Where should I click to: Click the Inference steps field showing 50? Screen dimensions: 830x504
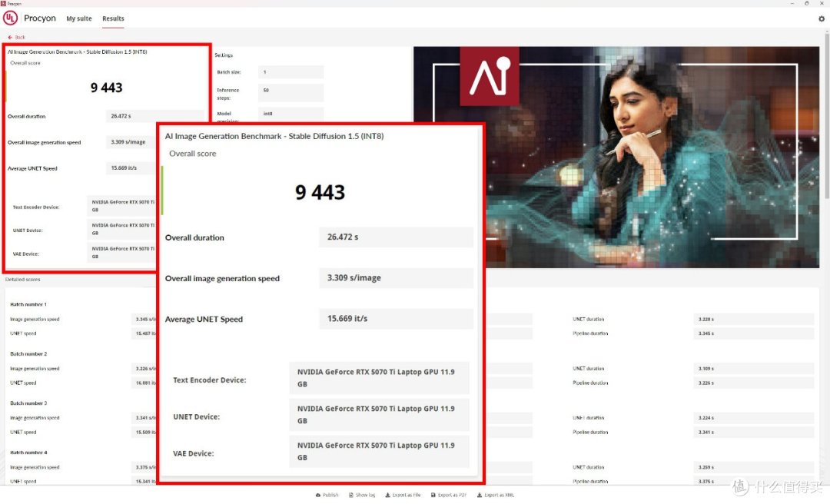[290, 92]
